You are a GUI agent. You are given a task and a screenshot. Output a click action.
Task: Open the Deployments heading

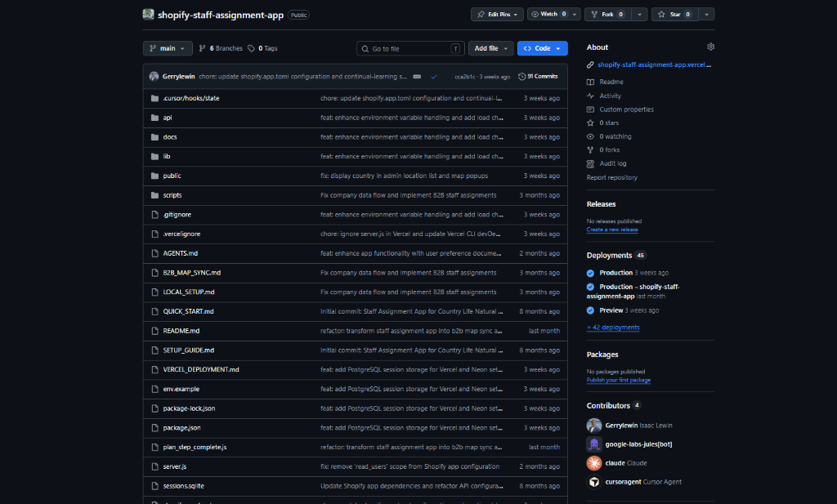pos(609,256)
